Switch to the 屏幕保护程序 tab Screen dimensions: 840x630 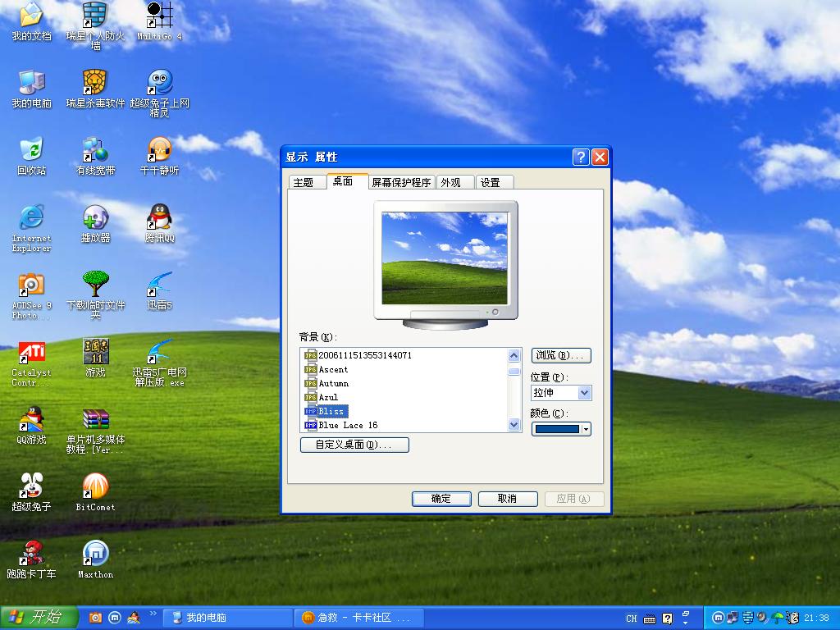point(400,182)
